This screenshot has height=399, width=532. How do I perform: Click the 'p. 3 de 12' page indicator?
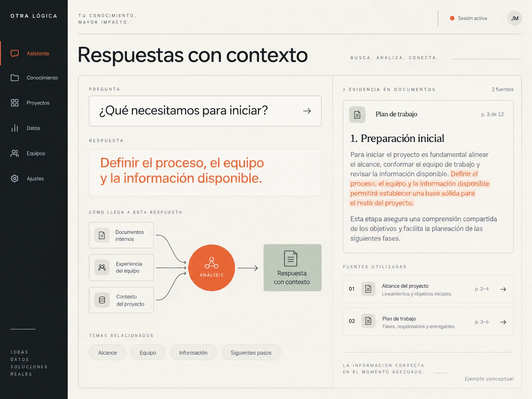click(492, 114)
